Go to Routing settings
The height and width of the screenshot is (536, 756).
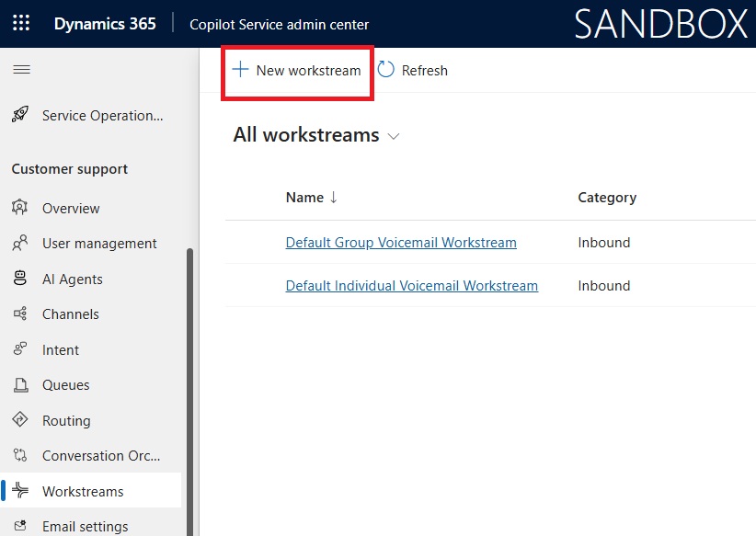tap(66, 421)
